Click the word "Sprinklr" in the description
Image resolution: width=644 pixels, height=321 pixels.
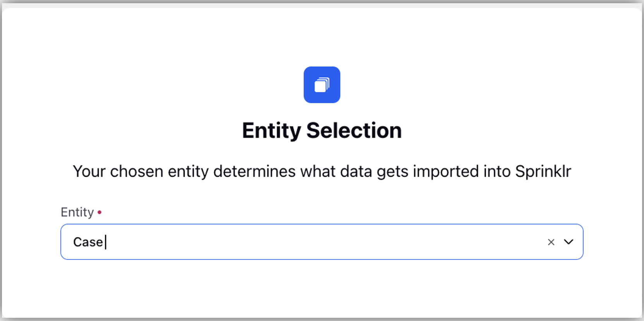543,171
